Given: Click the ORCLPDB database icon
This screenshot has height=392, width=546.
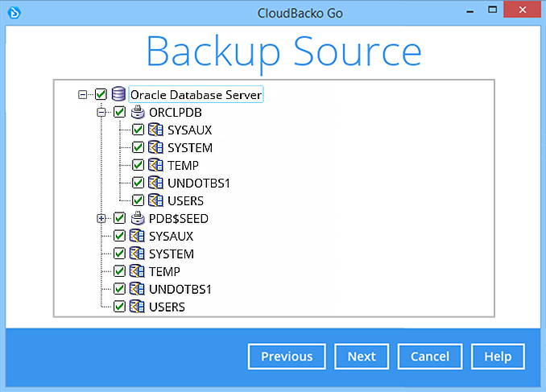Looking at the screenshot, I should [x=138, y=112].
